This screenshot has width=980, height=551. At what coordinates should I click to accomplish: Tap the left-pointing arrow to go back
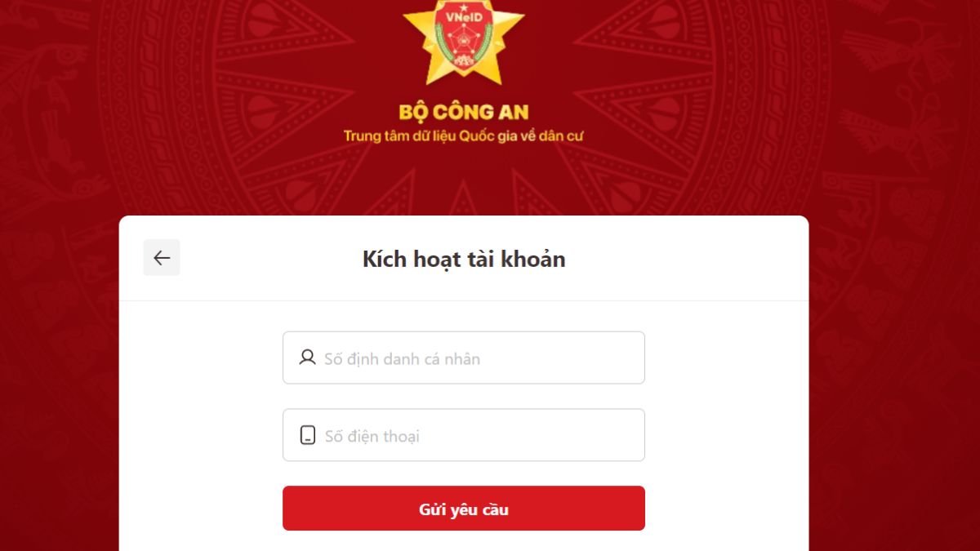[x=162, y=257]
